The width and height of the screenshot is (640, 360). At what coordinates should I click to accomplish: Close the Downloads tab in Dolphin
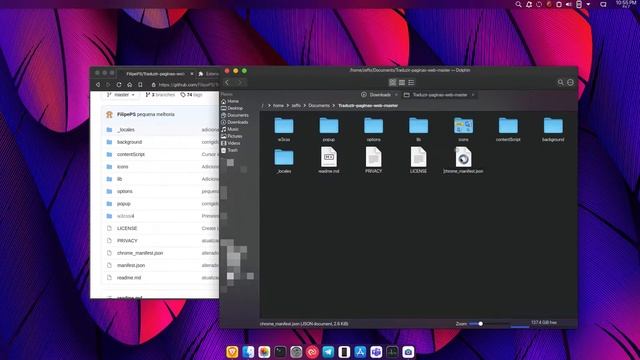click(396, 95)
